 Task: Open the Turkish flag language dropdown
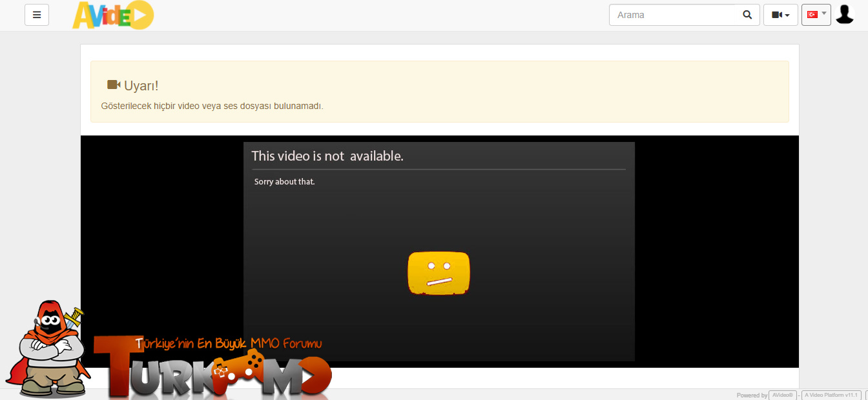816,15
